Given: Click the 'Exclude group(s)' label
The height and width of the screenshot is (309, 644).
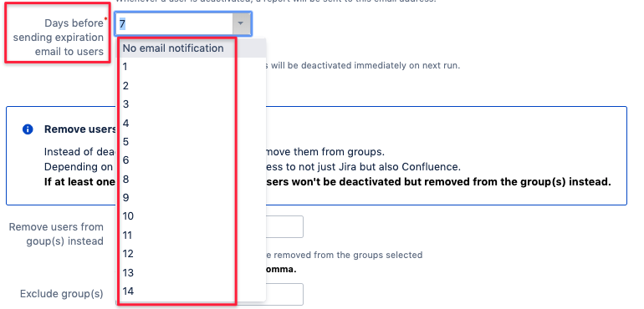Looking at the screenshot, I should coord(62,294).
